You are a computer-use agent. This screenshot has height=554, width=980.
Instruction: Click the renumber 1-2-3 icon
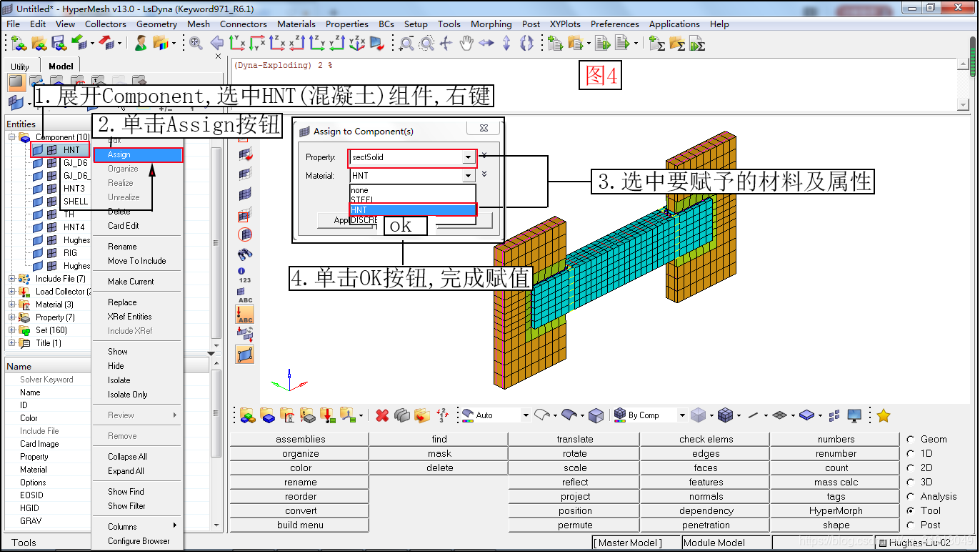point(442,415)
